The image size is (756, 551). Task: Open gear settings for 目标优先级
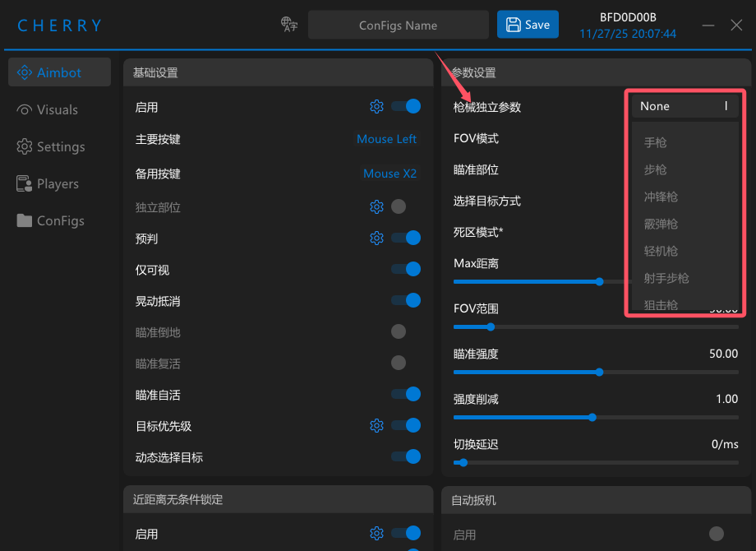[376, 425]
